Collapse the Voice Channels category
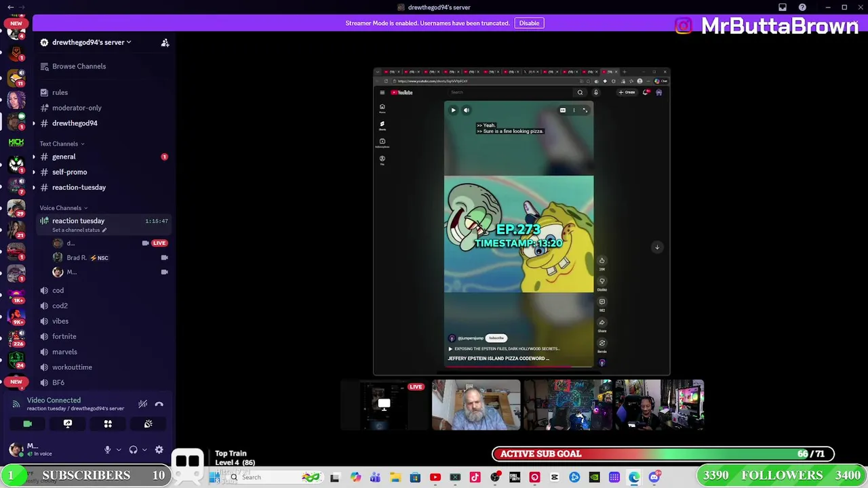This screenshot has width=868, height=488. point(63,208)
